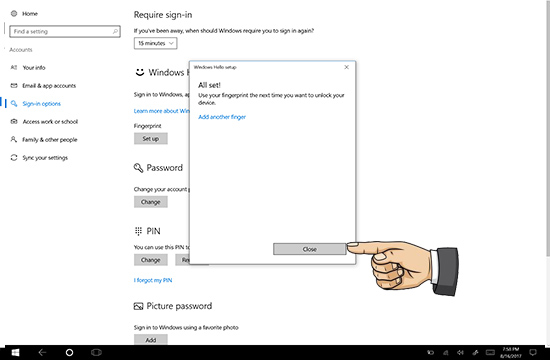Click the PIN keypad dots icon

coord(138,231)
